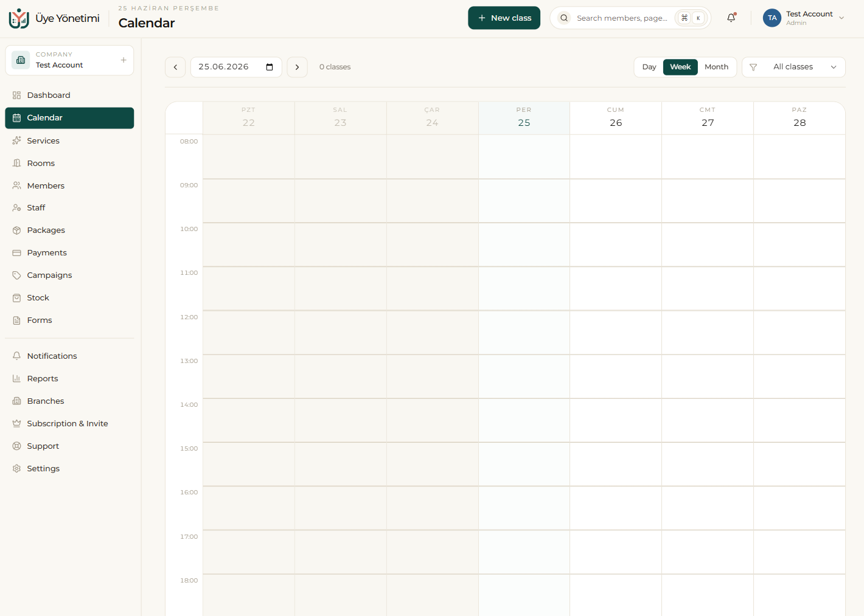This screenshot has height=616, width=864.
Task: Click the Campaigns tag icon
Action: (16, 275)
